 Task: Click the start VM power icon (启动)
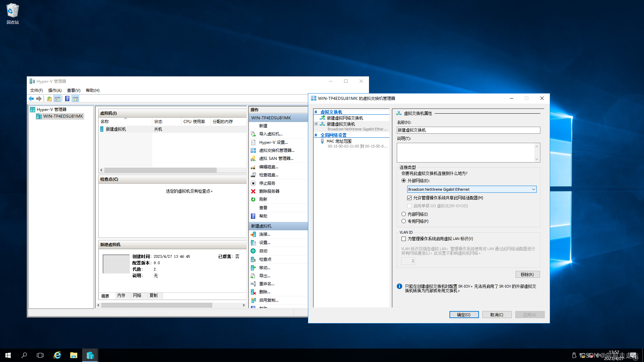253,251
